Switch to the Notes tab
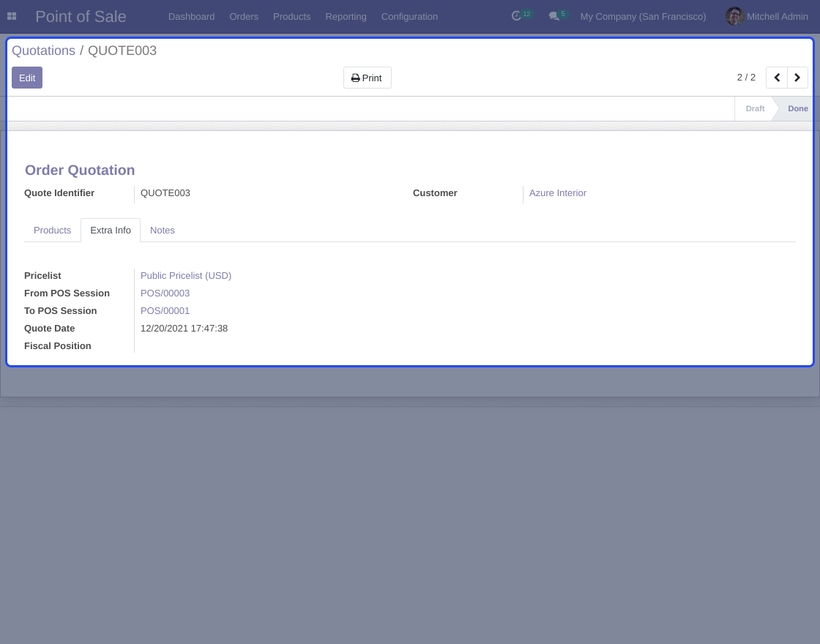The height and width of the screenshot is (644, 820). click(162, 230)
